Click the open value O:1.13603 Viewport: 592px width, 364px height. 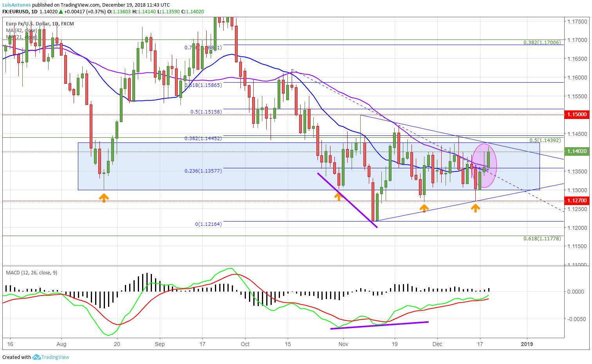[x=119, y=12]
